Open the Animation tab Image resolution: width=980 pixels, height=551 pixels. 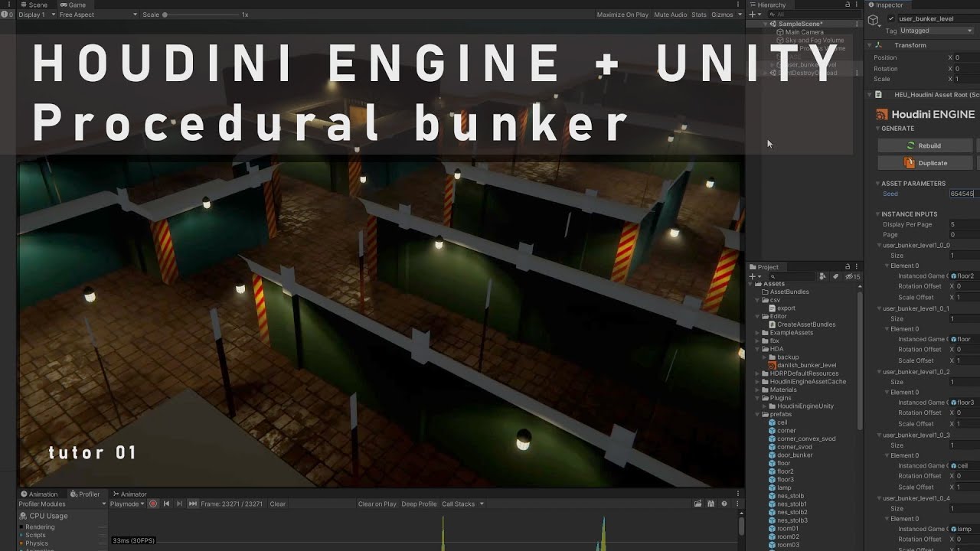pos(40,494)
